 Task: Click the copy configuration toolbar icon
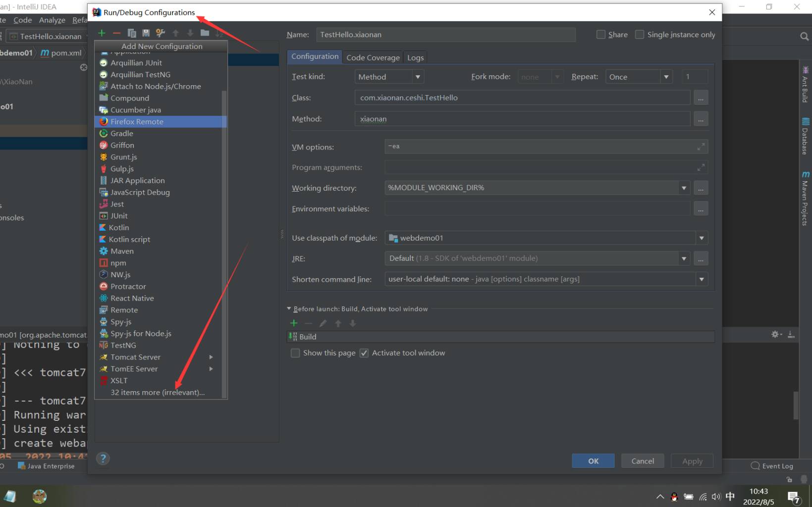pos(131,33)
